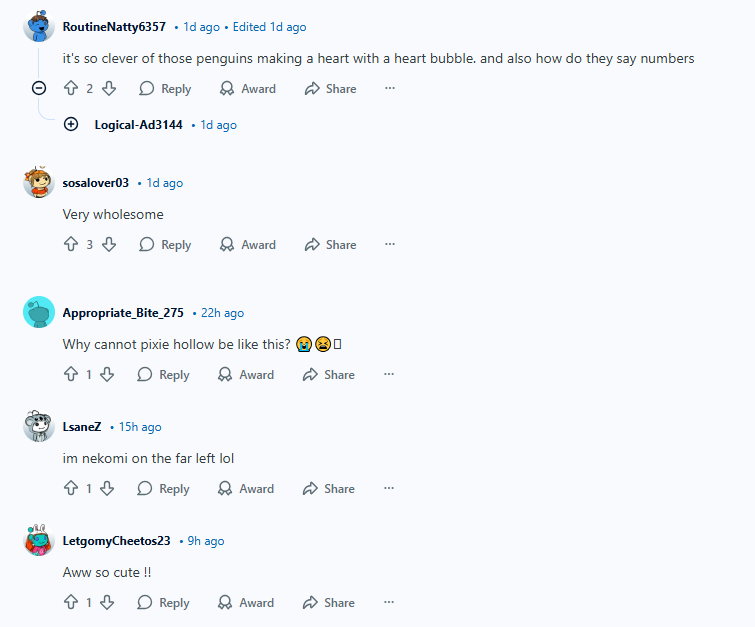Open the three-dot menu on sosalover03's comment
Image resolution: width=755 pixels, height=627 pixels.
coord(390,244)
